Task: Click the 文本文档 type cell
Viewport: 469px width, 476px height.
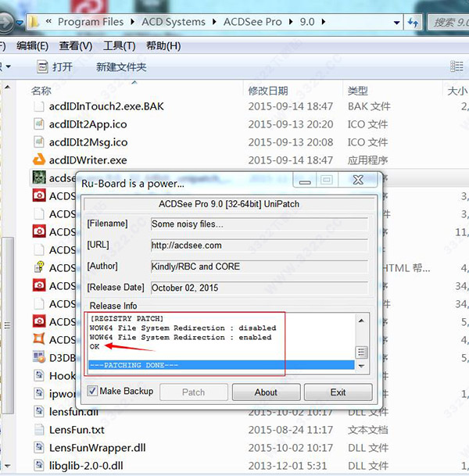Action: [367, 430]
